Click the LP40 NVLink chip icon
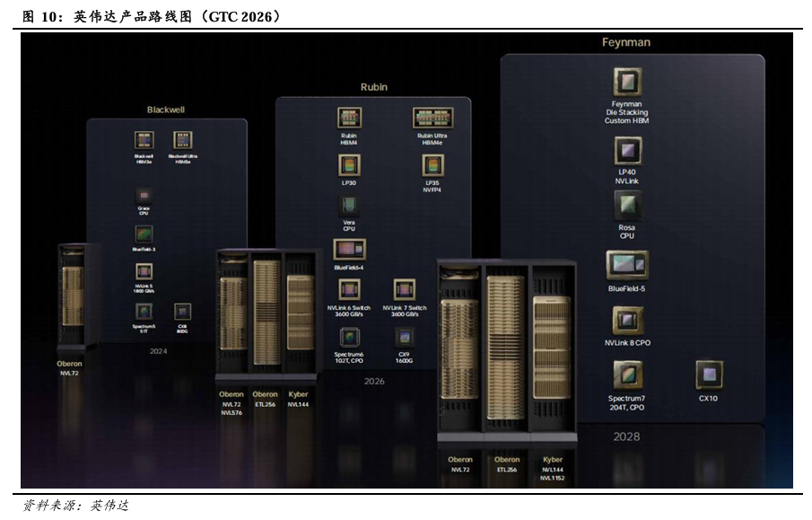 [x=627, y=151]
